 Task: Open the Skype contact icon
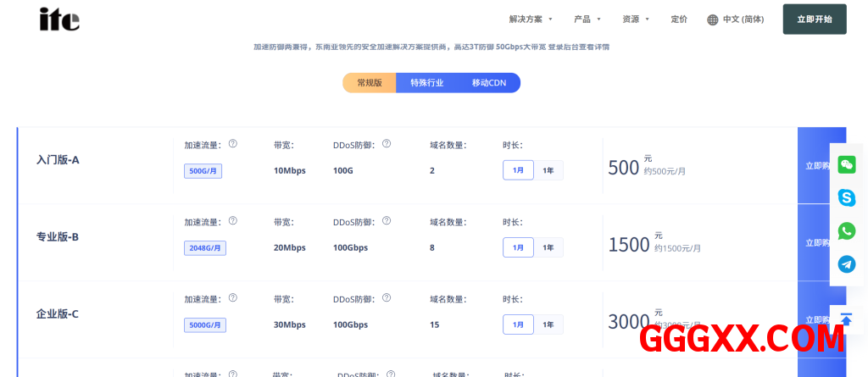coord(846,197)
